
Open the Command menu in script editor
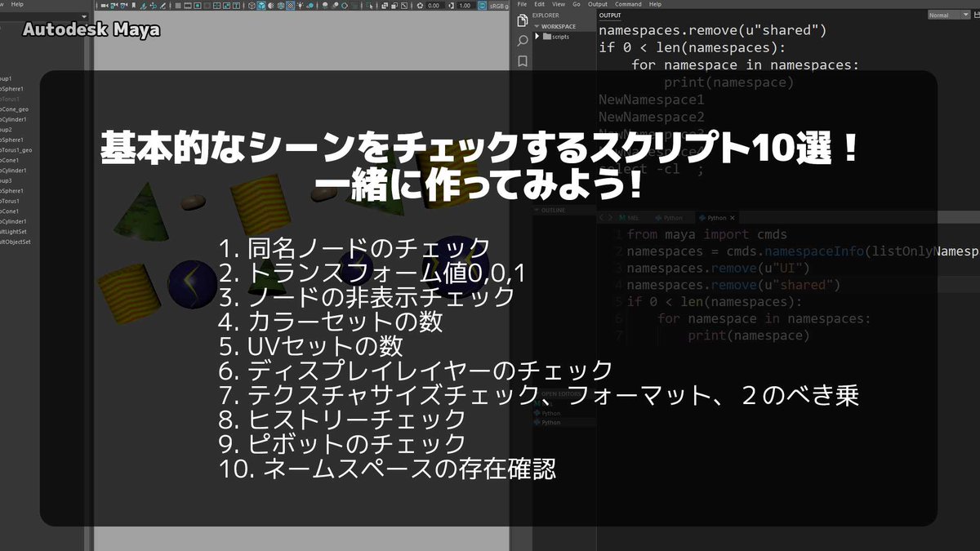pos(628,4)
